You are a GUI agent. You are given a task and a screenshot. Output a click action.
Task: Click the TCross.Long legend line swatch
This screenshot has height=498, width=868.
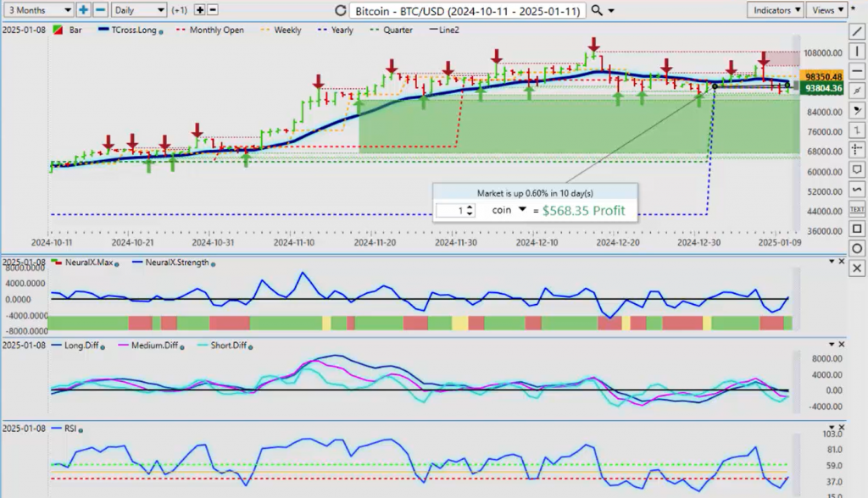click(x=103, y=30)
